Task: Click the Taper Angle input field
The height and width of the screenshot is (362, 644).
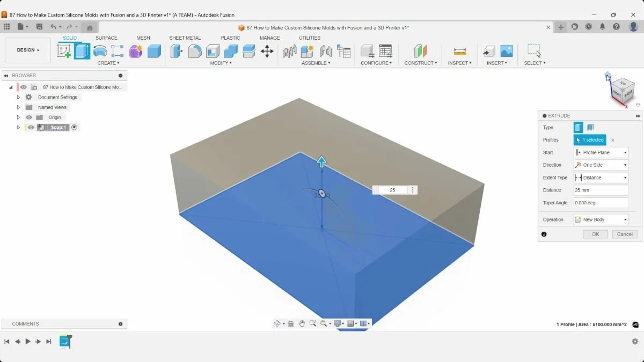Action: pos(601,203)
